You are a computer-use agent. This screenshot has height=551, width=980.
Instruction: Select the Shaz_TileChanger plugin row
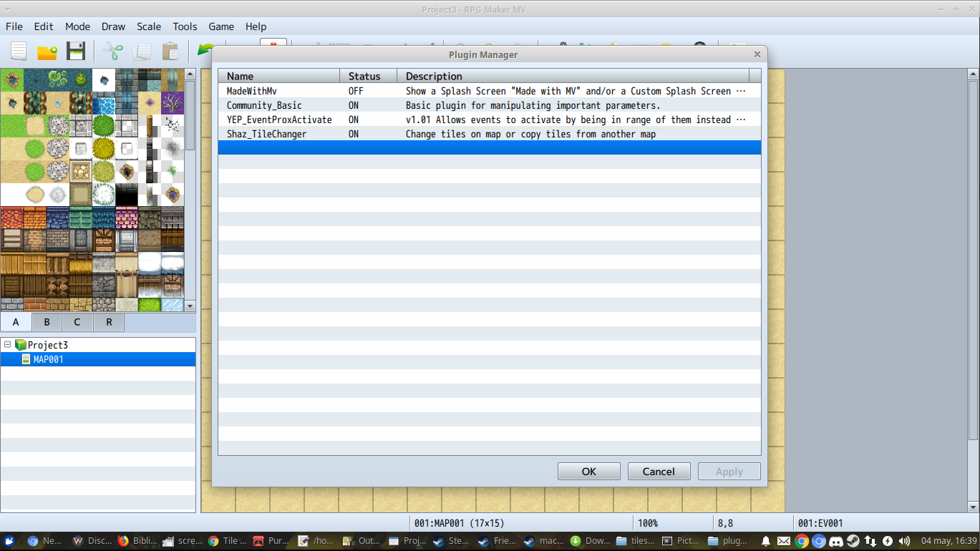click(490, 134)
